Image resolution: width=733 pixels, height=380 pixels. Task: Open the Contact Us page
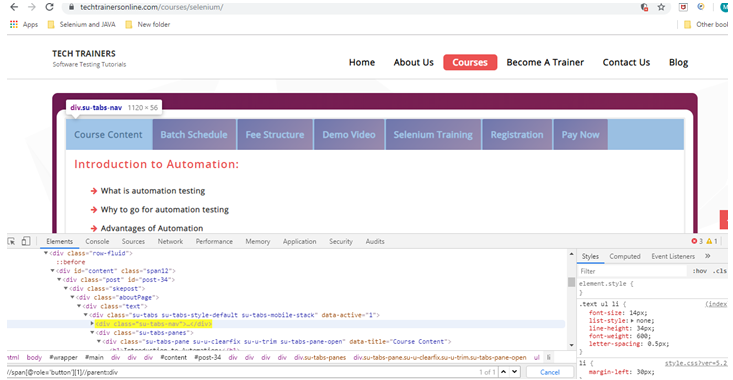click(626, 62)
